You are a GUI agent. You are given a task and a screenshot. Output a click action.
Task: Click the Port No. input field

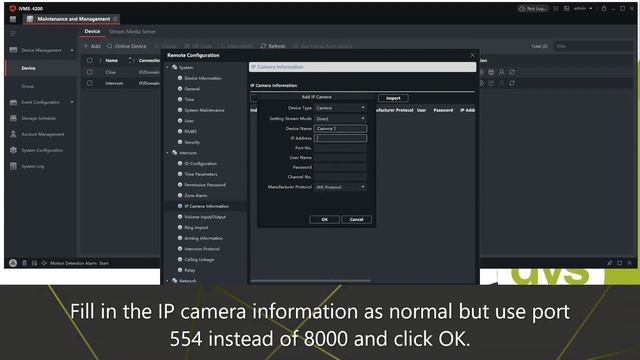[340, 148]
